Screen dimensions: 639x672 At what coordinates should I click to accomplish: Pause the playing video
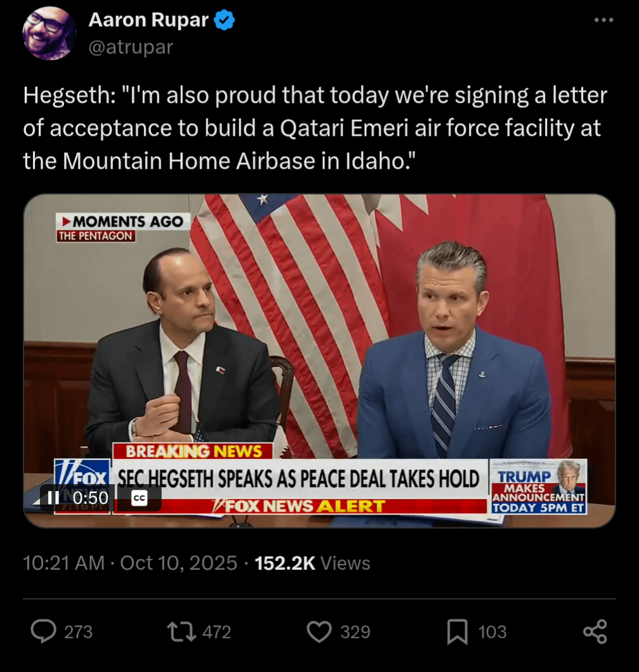pos(54,498)
